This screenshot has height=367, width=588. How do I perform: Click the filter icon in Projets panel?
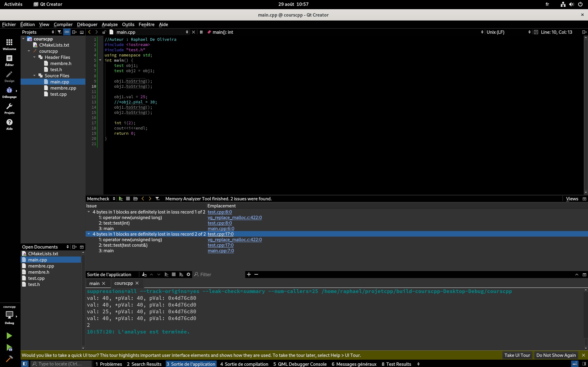pos(60,32)
